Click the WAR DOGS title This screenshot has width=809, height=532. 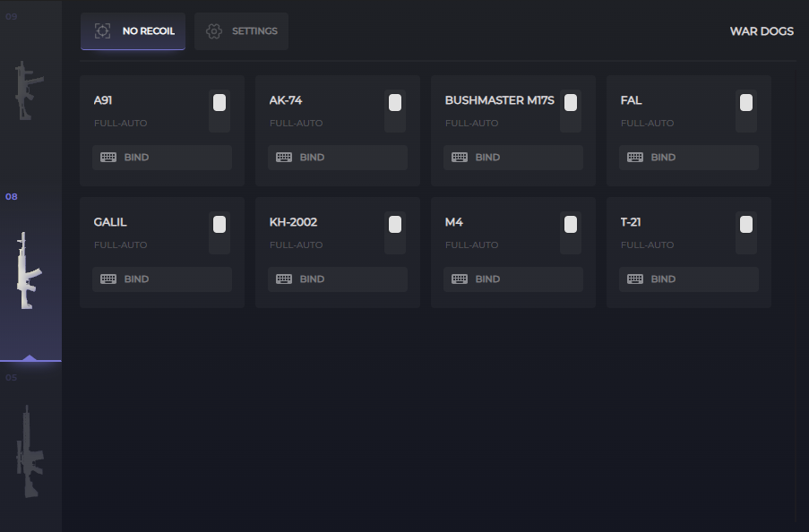[x=762, y=31]
